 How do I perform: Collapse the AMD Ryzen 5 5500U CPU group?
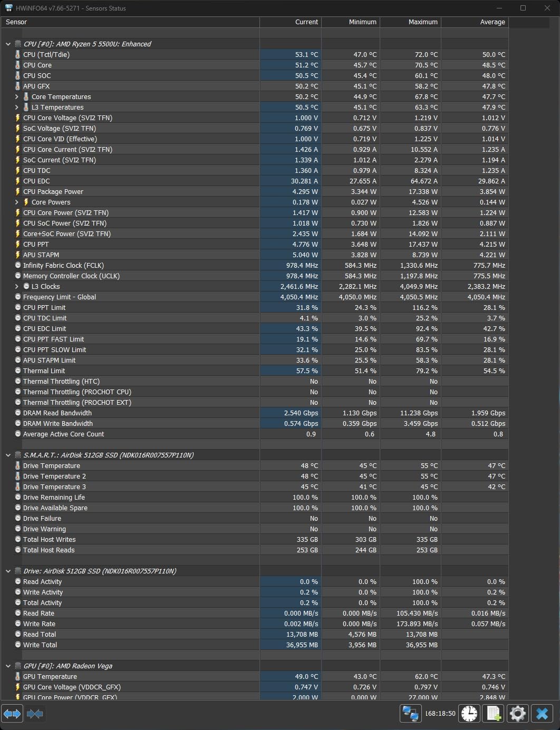(x=8, y=44)
